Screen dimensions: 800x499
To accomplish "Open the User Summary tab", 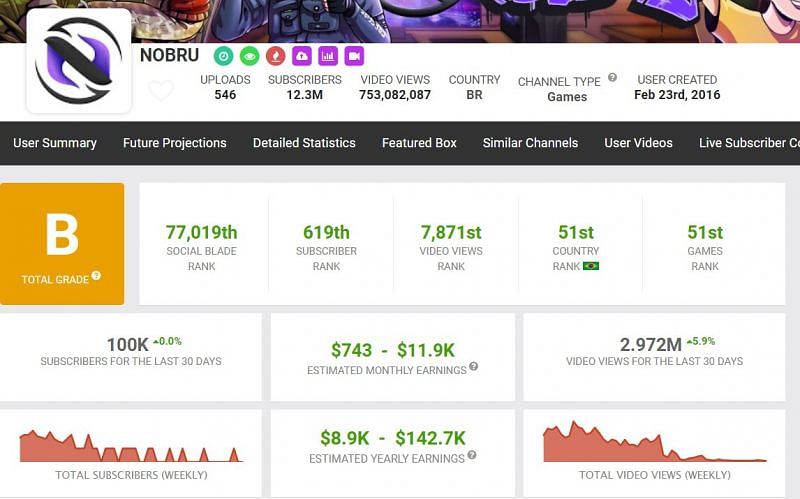I will [55, 143].
